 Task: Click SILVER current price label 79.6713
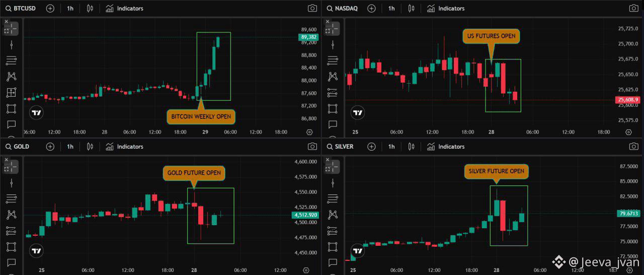[x=628, y=214]
